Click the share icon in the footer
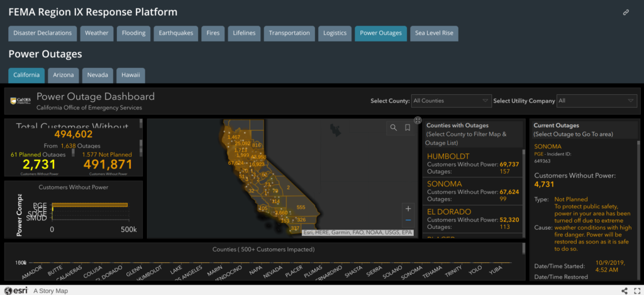This screenshot has height=295, width=644. tap(625, 290)
